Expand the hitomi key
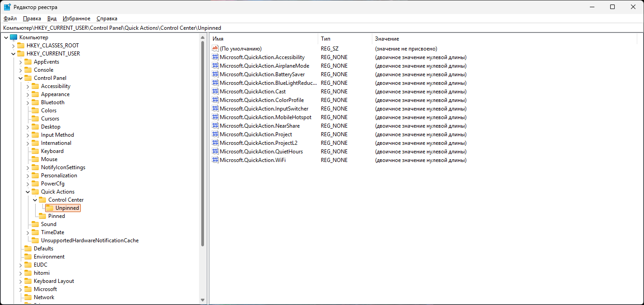Image resolution: width=644 pixels, height=305 pixels. coord(20,273)
